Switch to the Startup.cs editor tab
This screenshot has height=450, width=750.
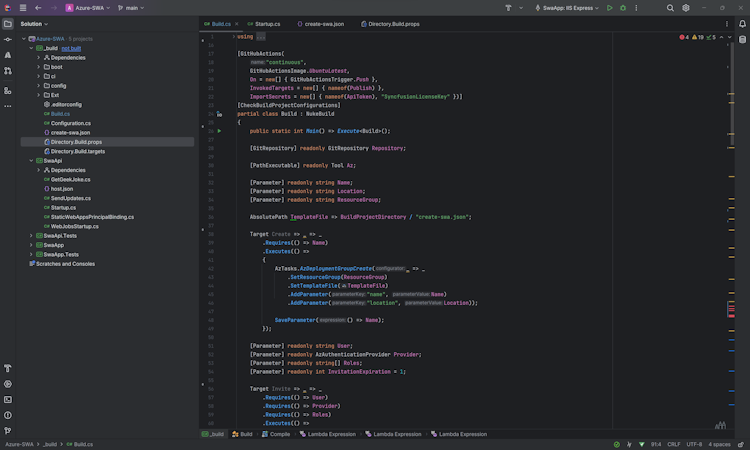point(267,23)
